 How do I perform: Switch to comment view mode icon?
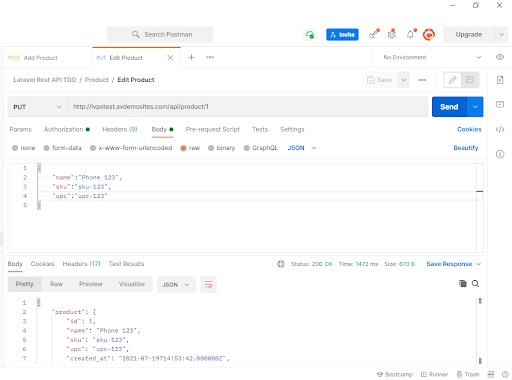click(470, 80)
